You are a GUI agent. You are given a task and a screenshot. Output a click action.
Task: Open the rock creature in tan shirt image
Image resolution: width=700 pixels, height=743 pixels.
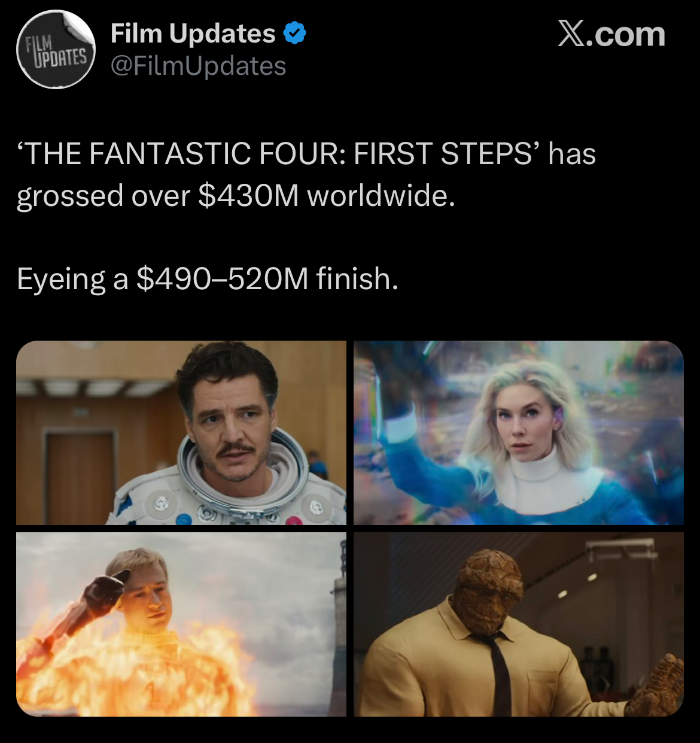click(519, 624)
